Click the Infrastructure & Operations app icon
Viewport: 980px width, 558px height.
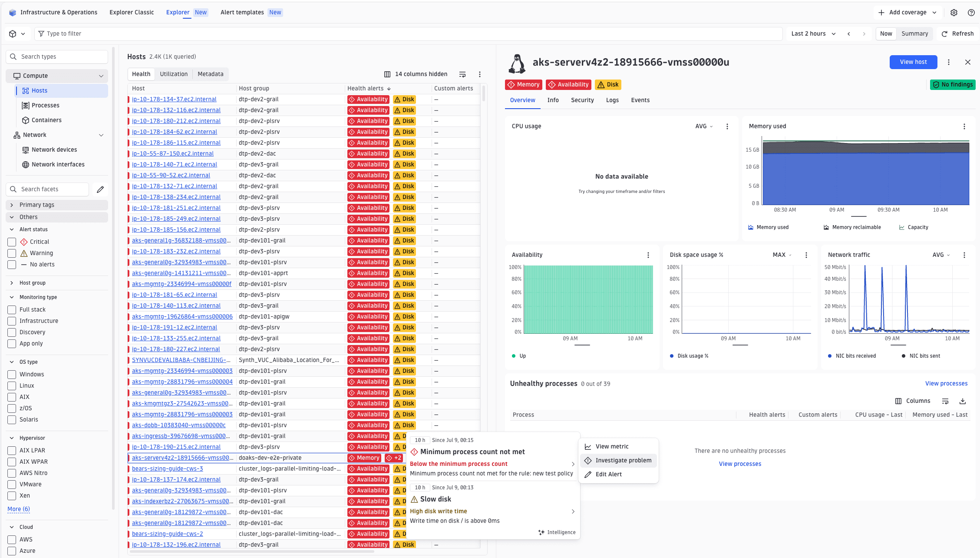[x=13, y=13]
